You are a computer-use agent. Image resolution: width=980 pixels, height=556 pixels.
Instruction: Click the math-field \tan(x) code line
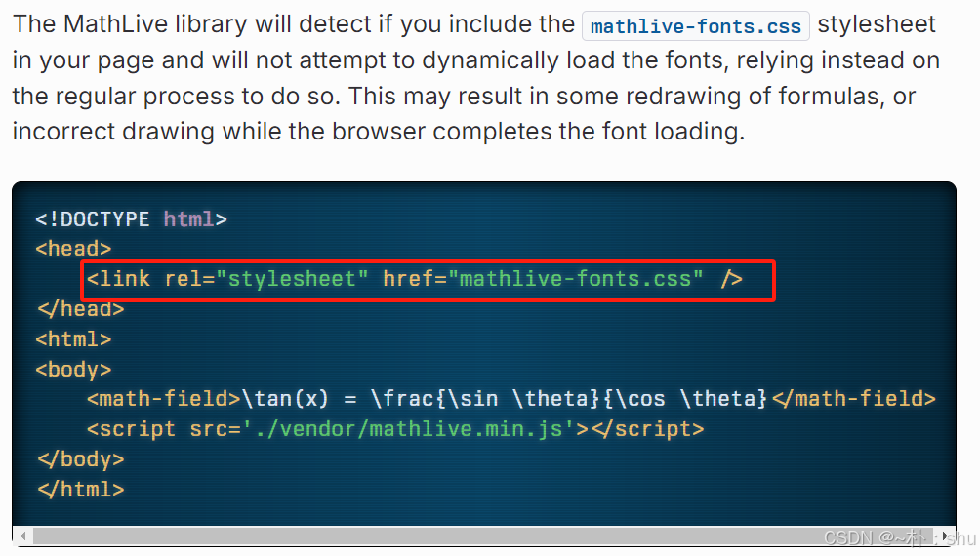(x=511, y=399)
